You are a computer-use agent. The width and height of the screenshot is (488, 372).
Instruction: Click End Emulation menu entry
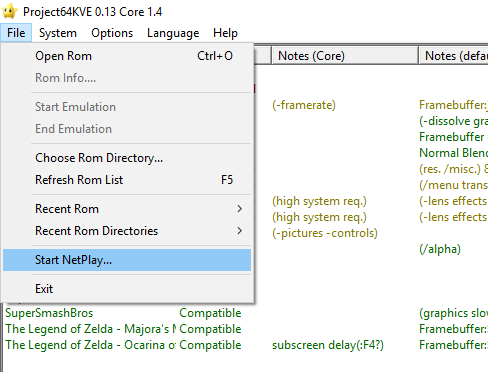click(x=127, y=129)
